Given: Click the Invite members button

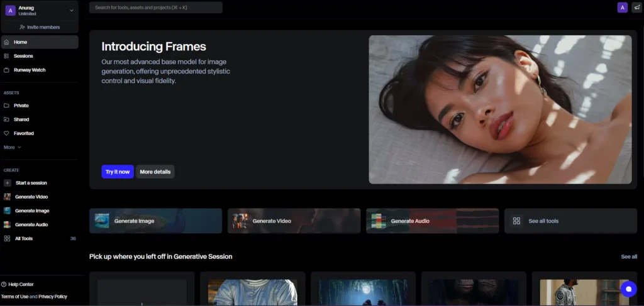Looking at the screenshot, I should coord(40,27).
